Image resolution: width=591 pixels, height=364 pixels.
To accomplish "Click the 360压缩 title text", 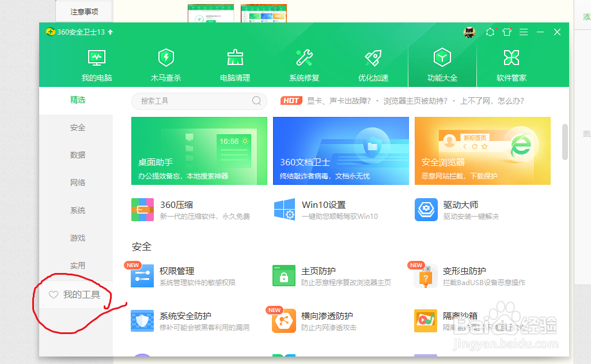I will pyautogui.click(x=176, y=204).
